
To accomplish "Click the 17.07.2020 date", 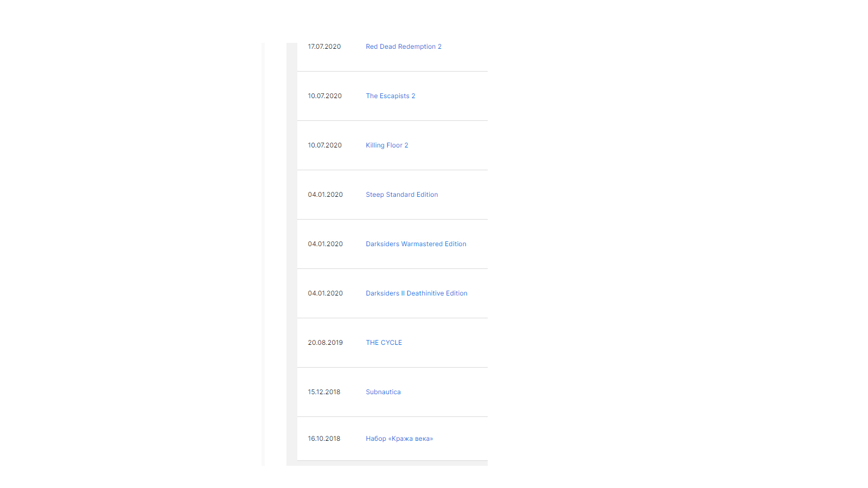I will [324, 47].
